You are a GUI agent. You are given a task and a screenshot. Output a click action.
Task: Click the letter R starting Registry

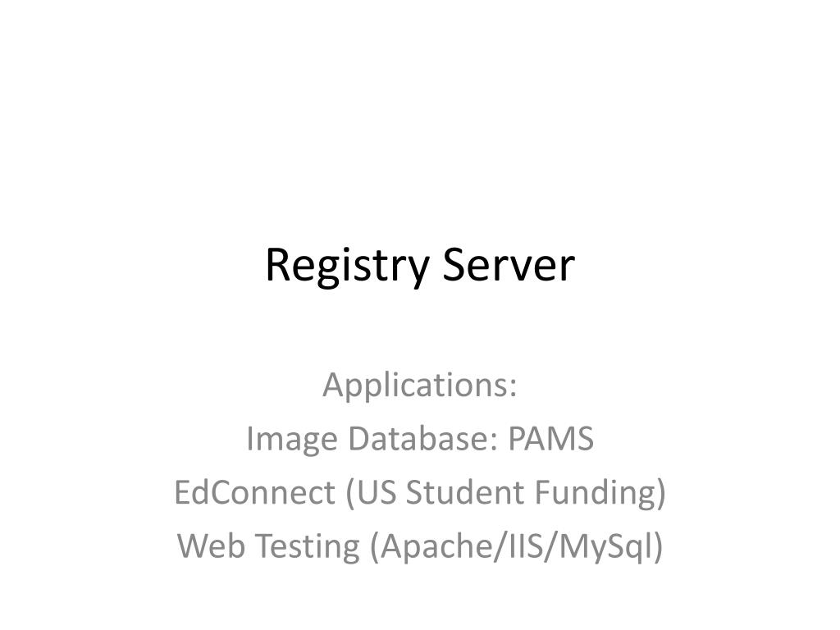pyautogui.click(x=277, y=264)
